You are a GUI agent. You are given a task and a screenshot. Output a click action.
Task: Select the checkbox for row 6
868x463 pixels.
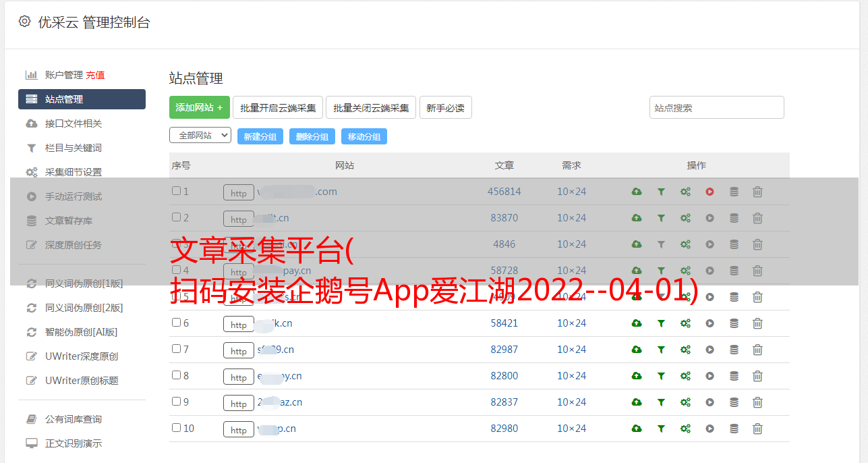point(176,323)
